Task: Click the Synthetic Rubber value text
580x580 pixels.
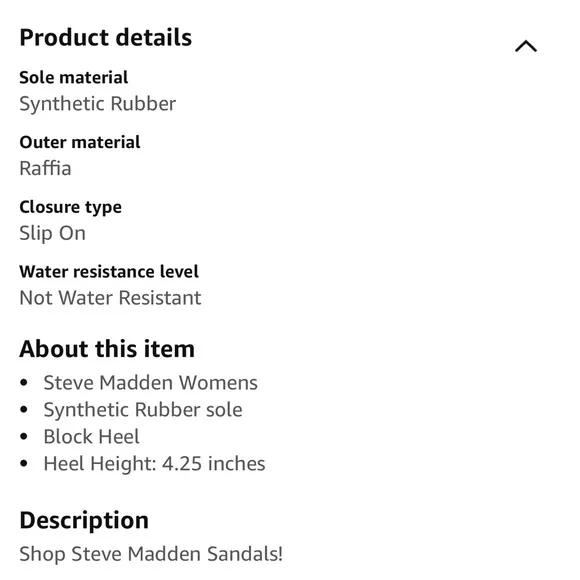Action: point(98,104)
